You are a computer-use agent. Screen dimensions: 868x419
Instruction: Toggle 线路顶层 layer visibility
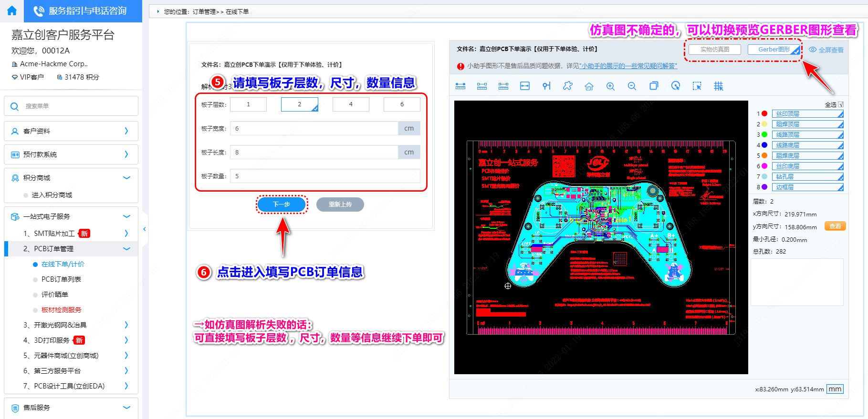click(x=807, y=135)
